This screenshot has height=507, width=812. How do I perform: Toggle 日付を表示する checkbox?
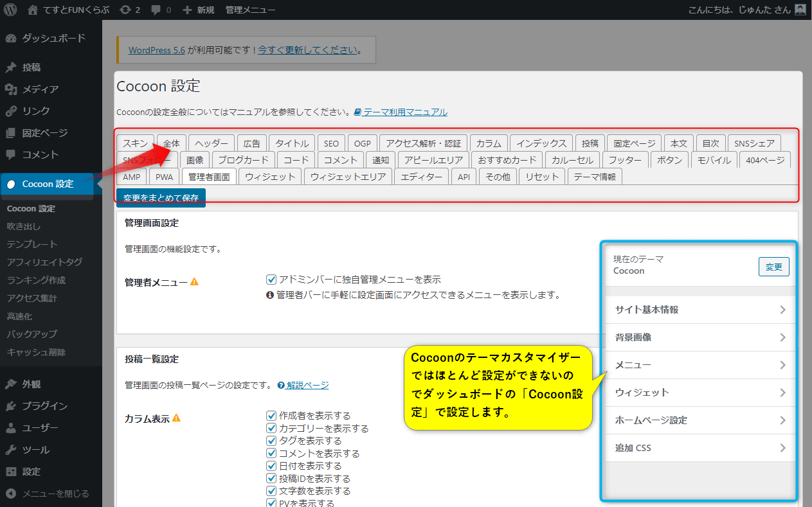(x=271, y=466)
